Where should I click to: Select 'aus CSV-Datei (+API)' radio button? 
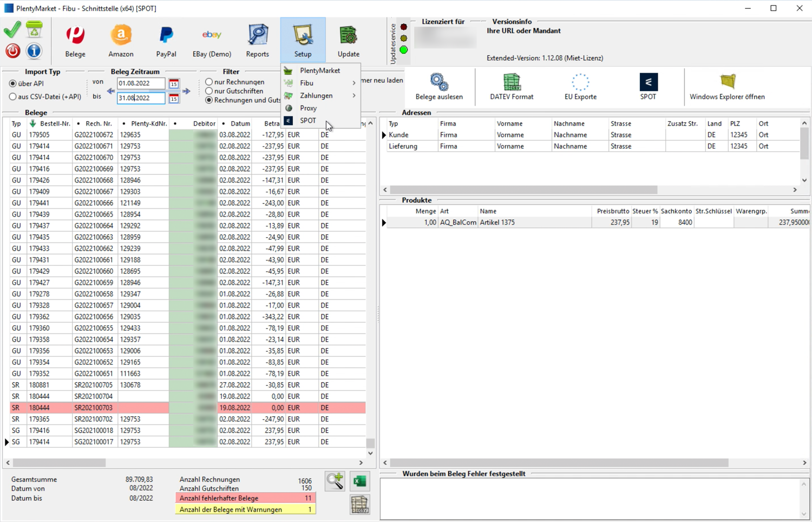(x=13, y=97)
